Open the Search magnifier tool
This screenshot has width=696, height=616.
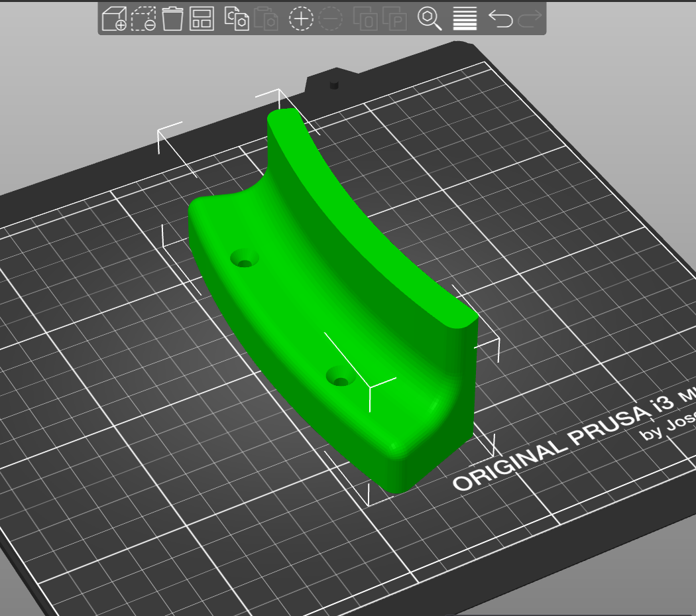click(x=430, y=19)
